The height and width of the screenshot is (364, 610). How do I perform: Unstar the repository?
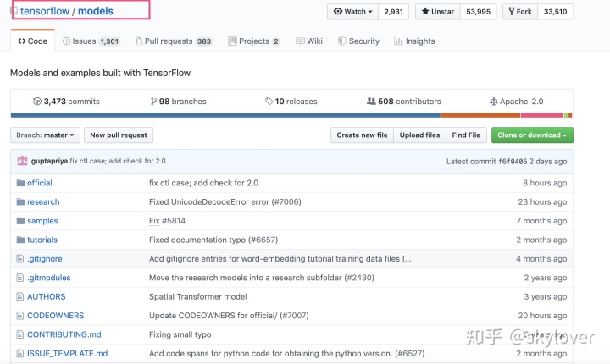coord(438,12)
